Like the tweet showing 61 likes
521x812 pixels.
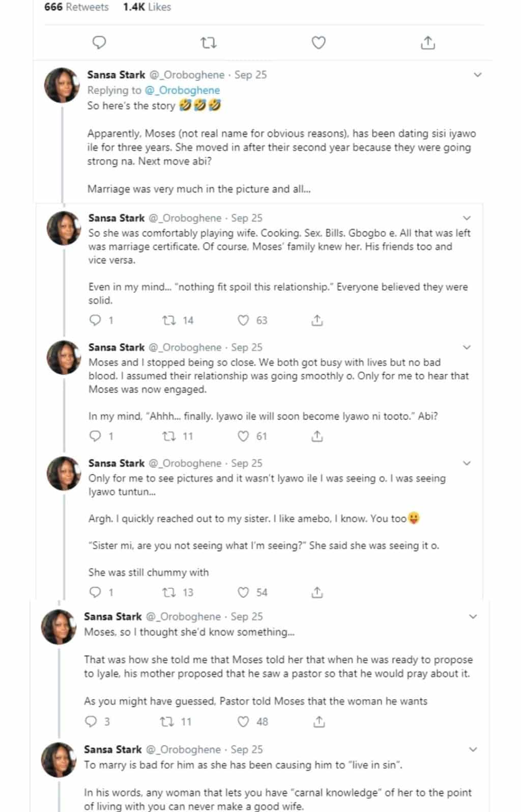[244, 436]
